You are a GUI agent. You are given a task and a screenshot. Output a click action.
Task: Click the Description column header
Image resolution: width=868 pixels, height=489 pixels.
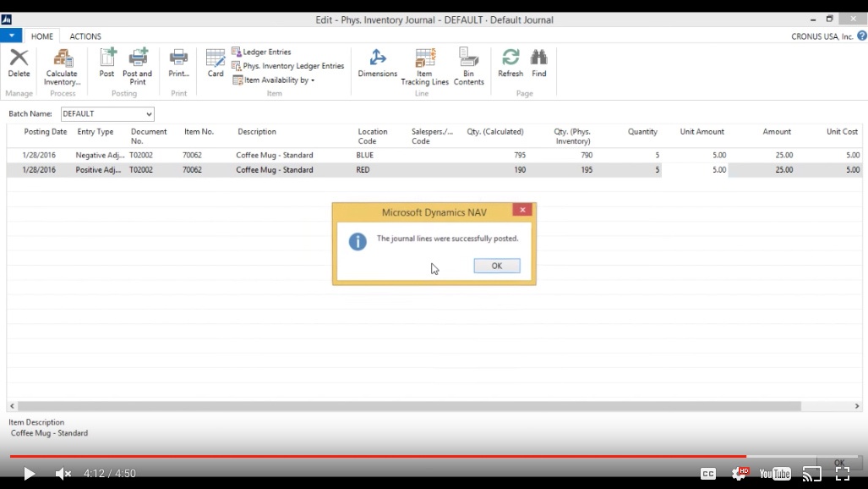click(257, 132)
